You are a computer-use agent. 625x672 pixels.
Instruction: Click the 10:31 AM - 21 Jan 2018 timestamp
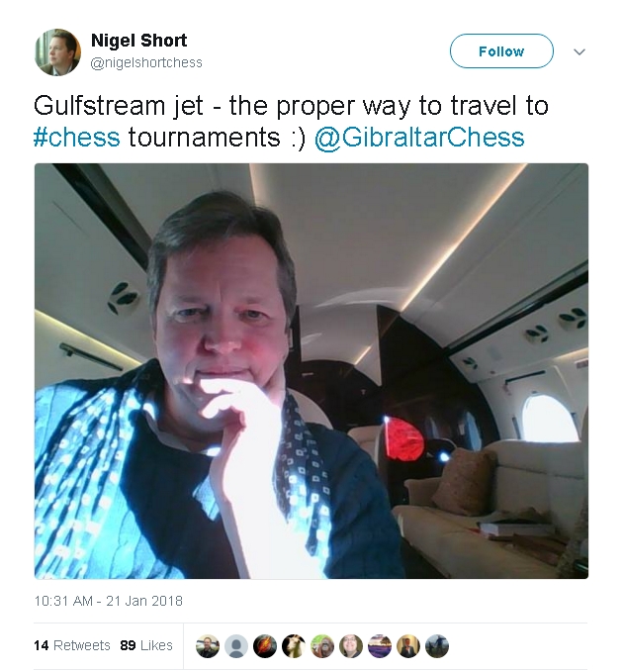tap(108, 601)
